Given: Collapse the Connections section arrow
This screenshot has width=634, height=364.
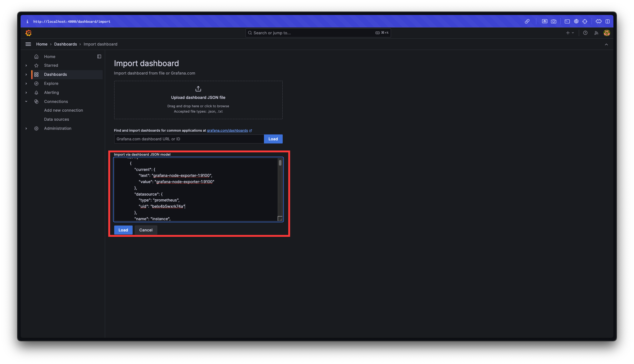Looking at the screenshot, I should point(26,101).
